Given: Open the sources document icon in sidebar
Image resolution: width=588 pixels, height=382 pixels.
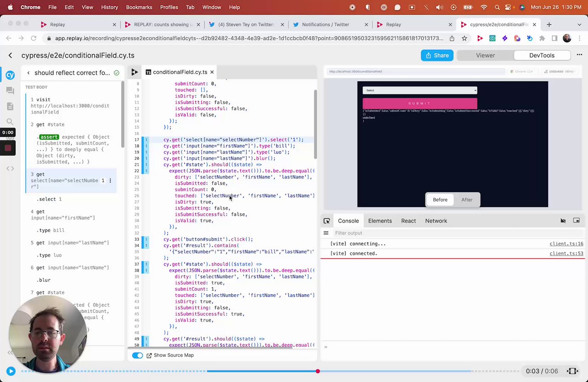Looking at the screenshot, I should coord(10,106).
